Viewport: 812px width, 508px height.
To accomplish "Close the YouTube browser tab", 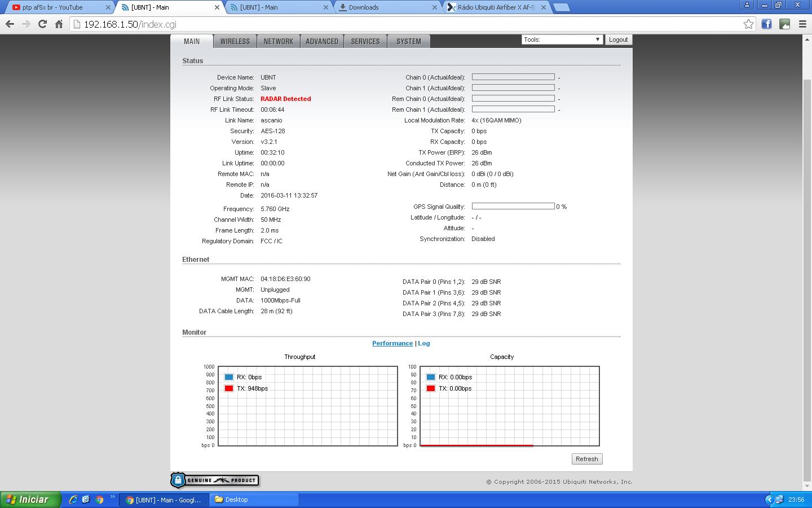I will (108, 7).
